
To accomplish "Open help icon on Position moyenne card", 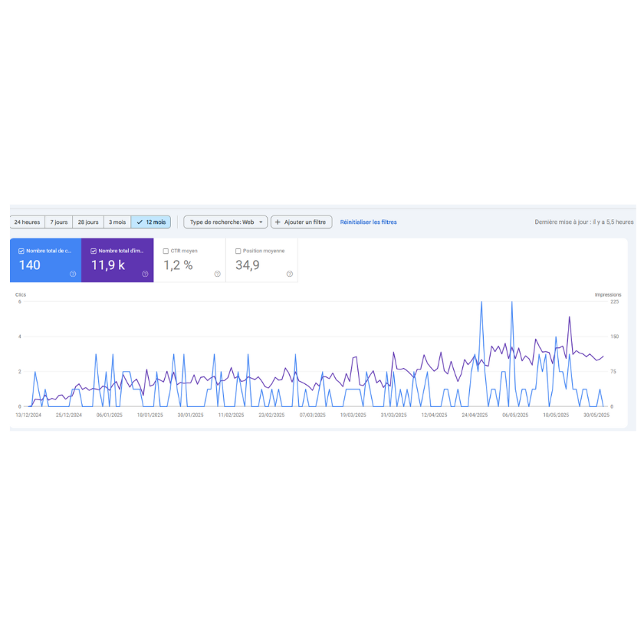I will [x=290, y=274].
